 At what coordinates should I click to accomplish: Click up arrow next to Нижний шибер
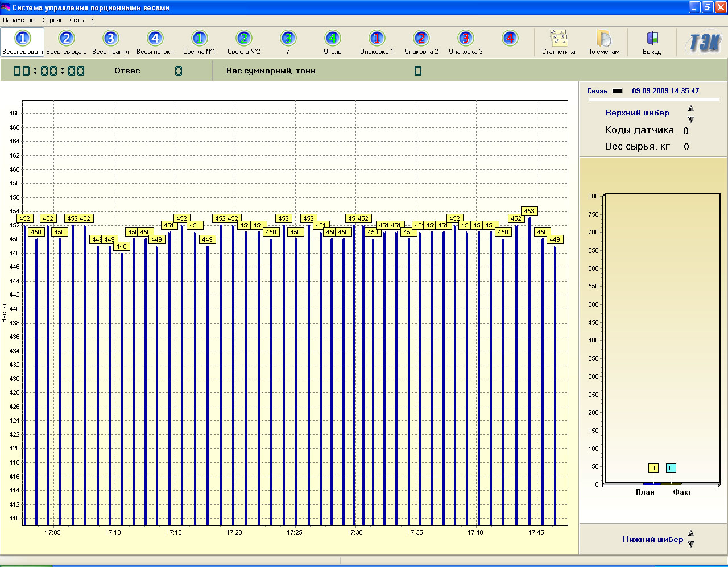691,533
